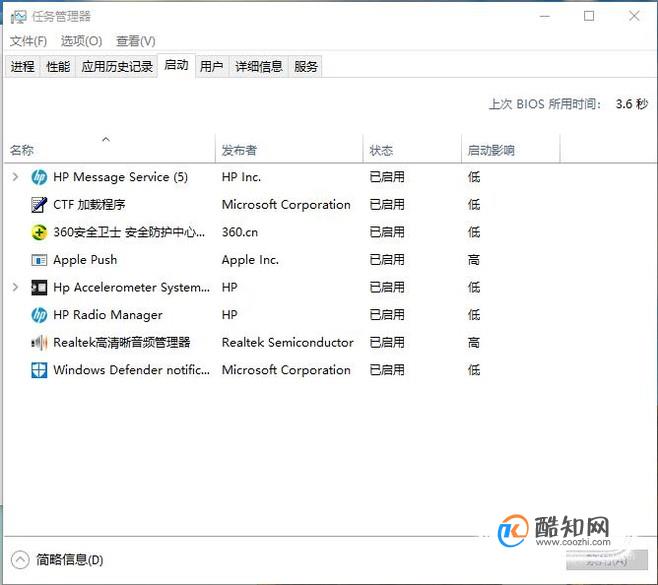The image size is (658, 585).
Task: Click the 高 impact in Realtek row
Action: click(x=474, y=343)
